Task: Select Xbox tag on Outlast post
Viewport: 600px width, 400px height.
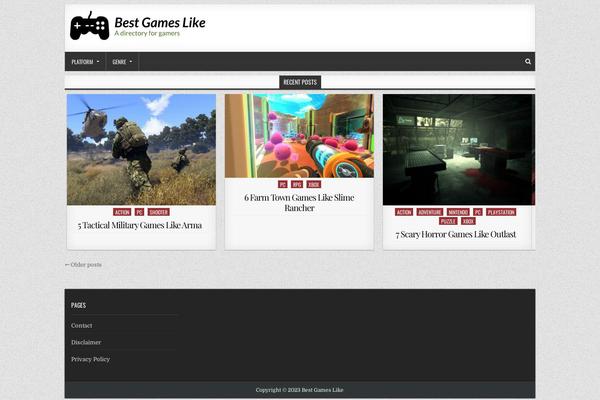Action: 468,221
